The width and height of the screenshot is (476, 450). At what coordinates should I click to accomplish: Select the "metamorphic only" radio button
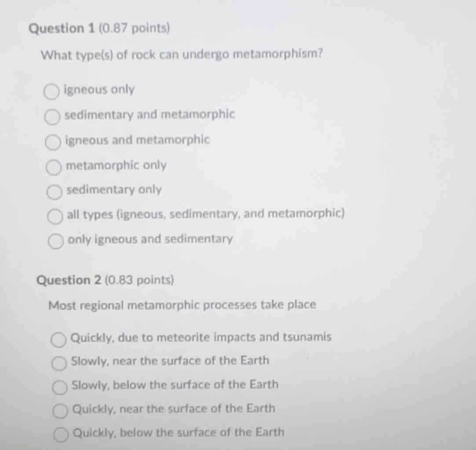54,167
